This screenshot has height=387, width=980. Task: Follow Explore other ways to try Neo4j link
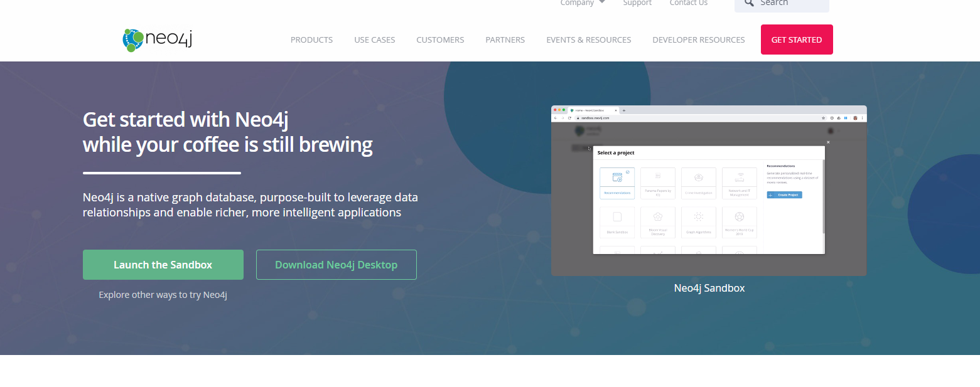click(x=163, y=294)
